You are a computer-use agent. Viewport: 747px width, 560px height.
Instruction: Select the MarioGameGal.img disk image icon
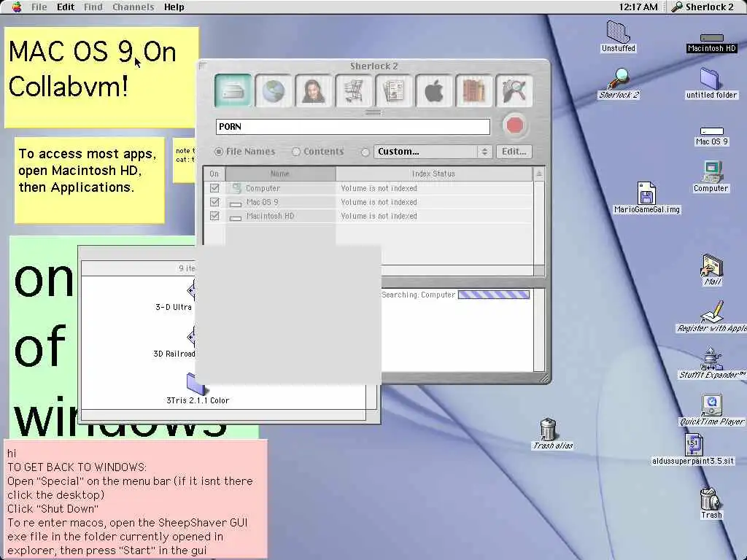click(x=646, y=198)
